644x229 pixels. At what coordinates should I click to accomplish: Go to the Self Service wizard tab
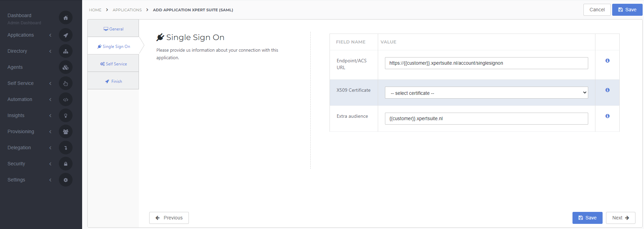113,64
